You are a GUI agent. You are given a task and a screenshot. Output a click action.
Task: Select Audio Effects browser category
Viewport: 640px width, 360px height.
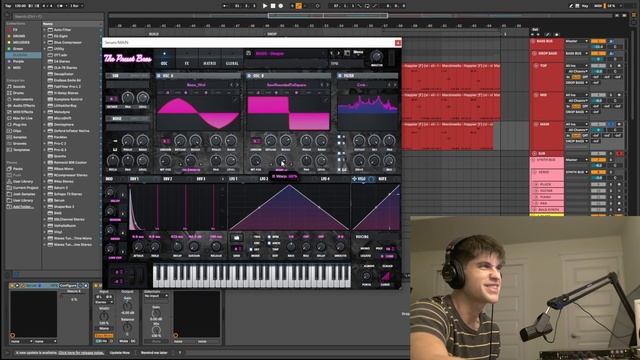pos(24,105)
